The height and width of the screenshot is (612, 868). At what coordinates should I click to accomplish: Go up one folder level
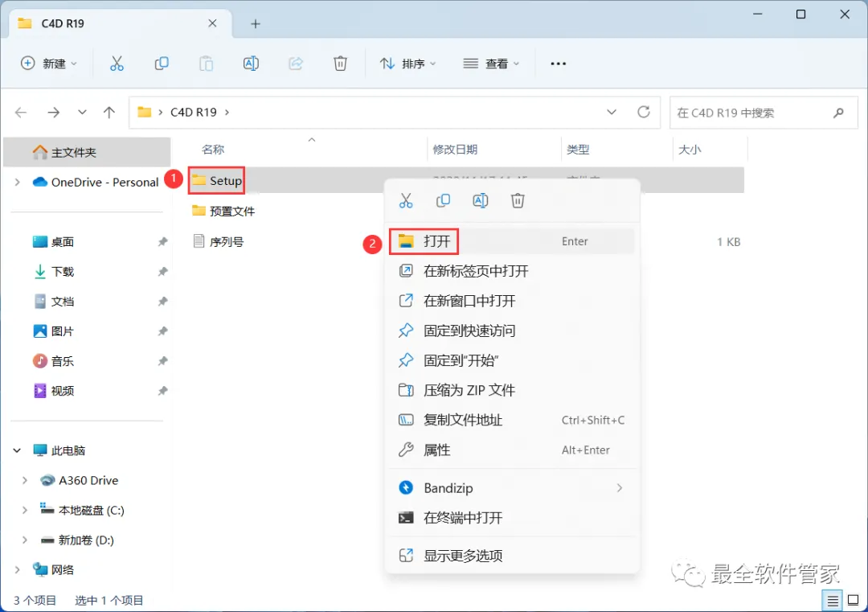[x=109, y=113]
